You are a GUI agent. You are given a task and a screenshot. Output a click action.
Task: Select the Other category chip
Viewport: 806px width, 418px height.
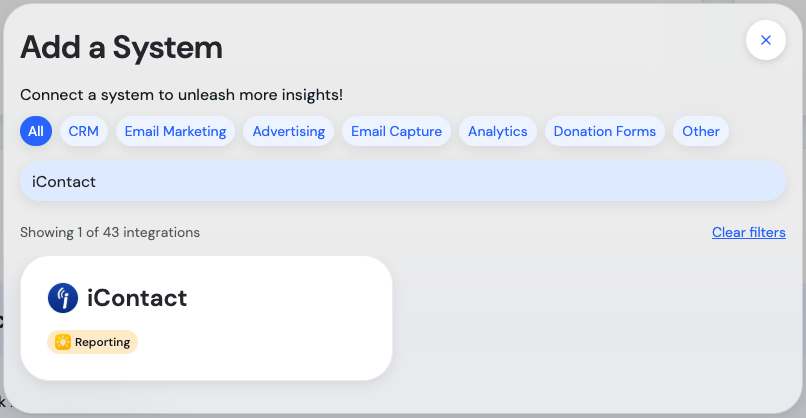point(701,131)
